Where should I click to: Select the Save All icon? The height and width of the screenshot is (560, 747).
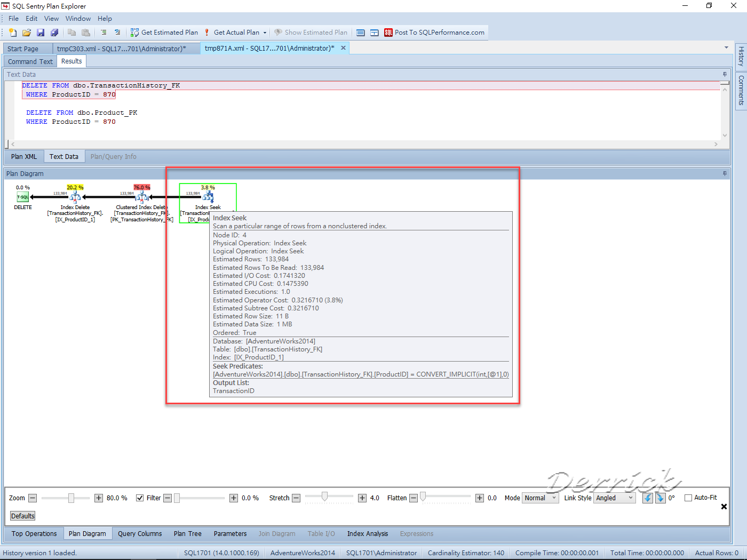[x=54, y=32]
